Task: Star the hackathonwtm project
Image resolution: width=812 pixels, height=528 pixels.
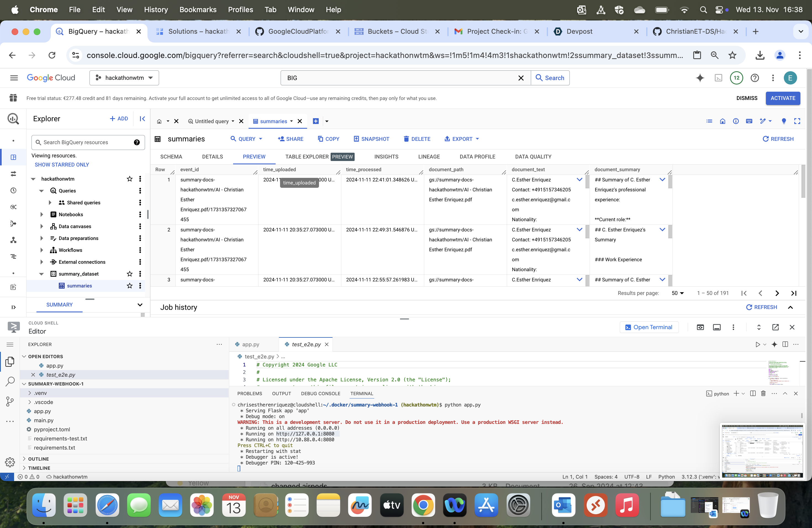Action: pyautogui.click(x=129, y=179)
